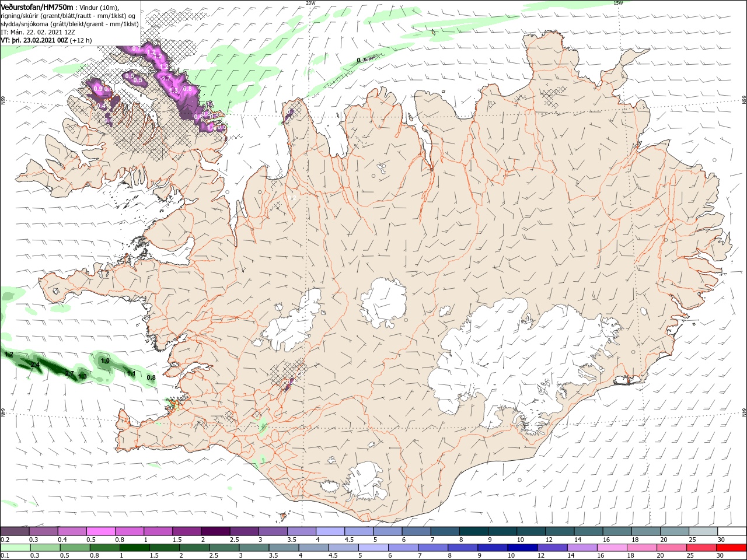This screenshot has width=747, height=560.
Task: Click the 1.3 rain value label offshore
Action: pos(82,377)
